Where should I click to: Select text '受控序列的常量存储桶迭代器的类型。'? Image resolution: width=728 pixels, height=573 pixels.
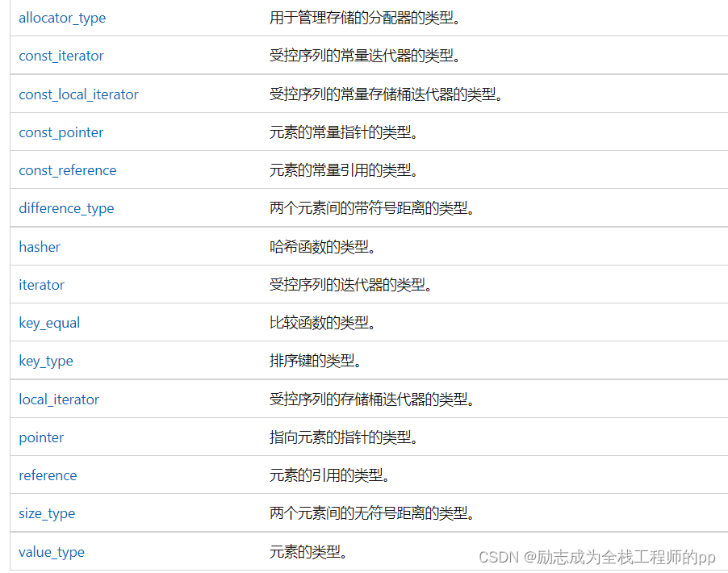(x=387, y=94)
